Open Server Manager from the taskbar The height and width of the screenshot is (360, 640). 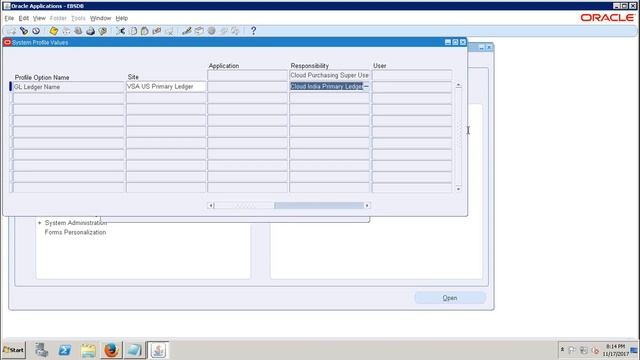[41, 350]
